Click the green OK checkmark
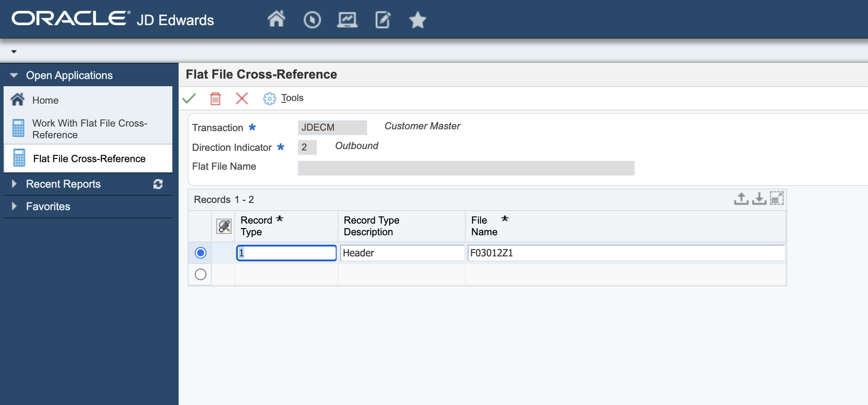868x405 pixels. point(189,98)
